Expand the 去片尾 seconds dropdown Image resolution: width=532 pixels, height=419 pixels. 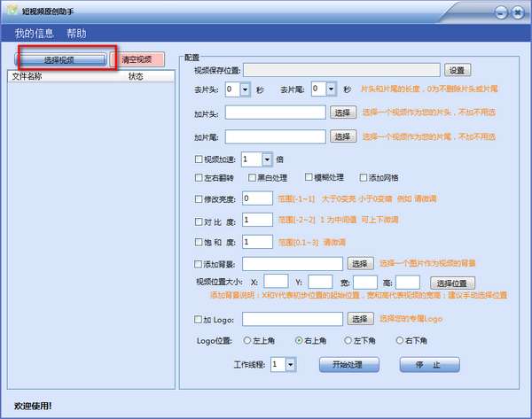click(x=331, y=89)
